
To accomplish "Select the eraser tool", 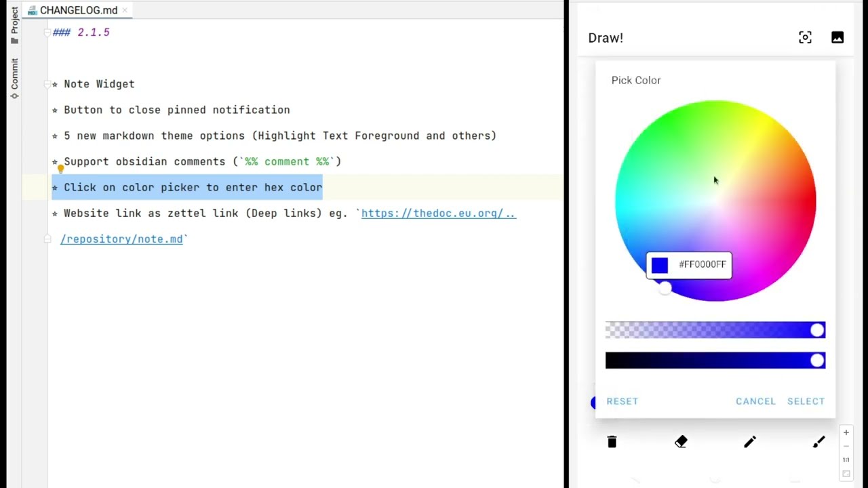I will tap(682, 442).
